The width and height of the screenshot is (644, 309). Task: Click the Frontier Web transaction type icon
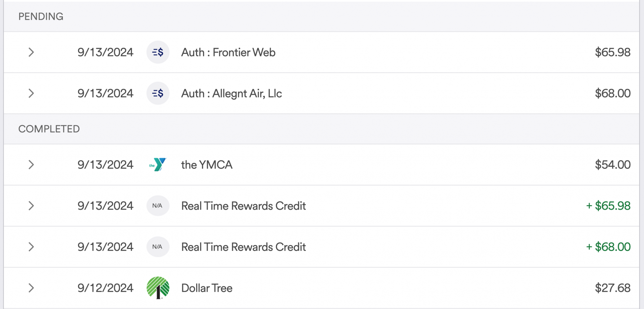(158, 52)
